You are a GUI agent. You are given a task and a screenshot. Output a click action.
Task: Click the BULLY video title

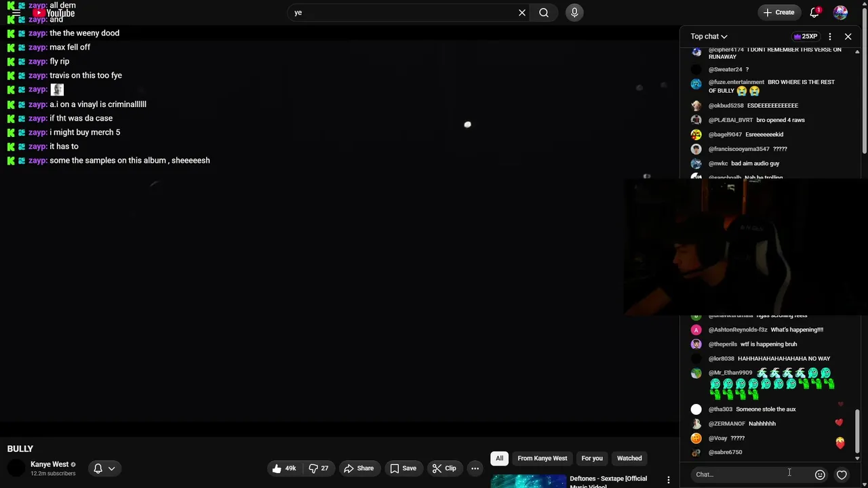(x=20, y=449)
